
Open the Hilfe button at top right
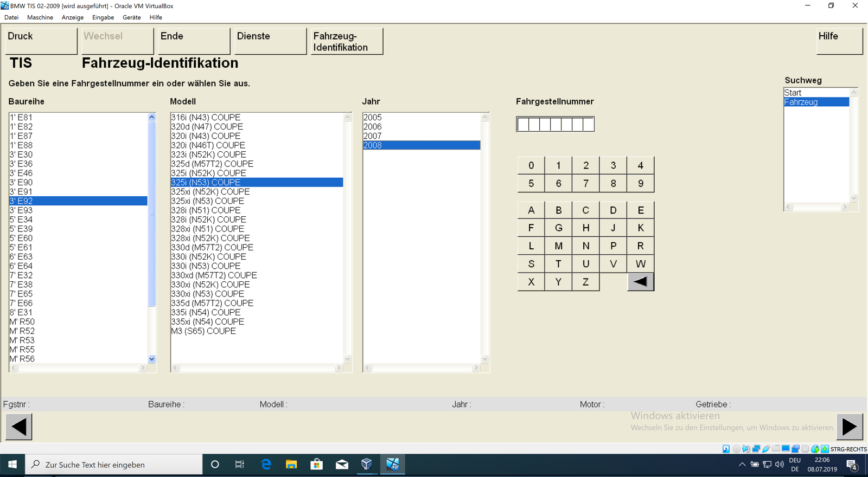point(839,41)
